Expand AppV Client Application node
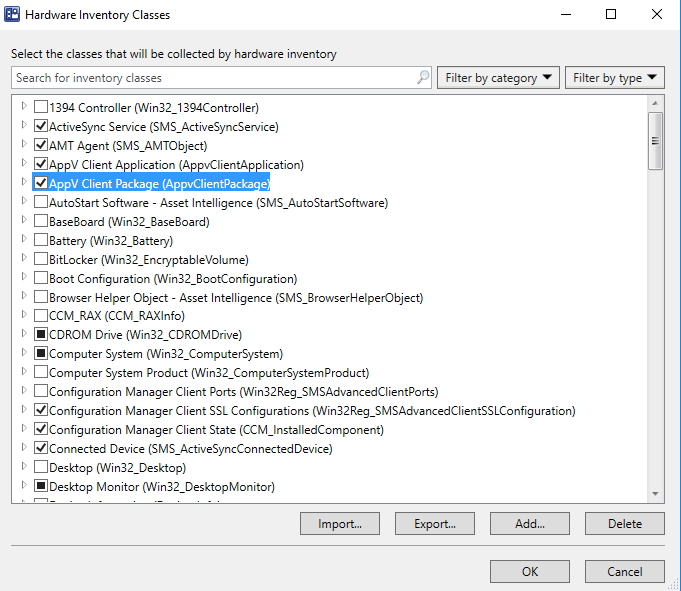Viewport: 681px width, 591px height. coord(24,162)
